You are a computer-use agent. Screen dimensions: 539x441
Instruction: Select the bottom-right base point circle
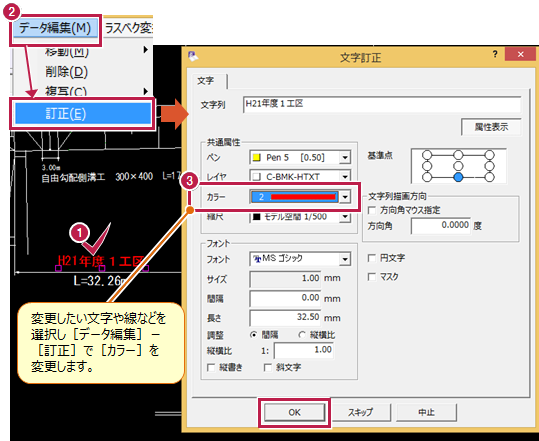click(490, 177)
